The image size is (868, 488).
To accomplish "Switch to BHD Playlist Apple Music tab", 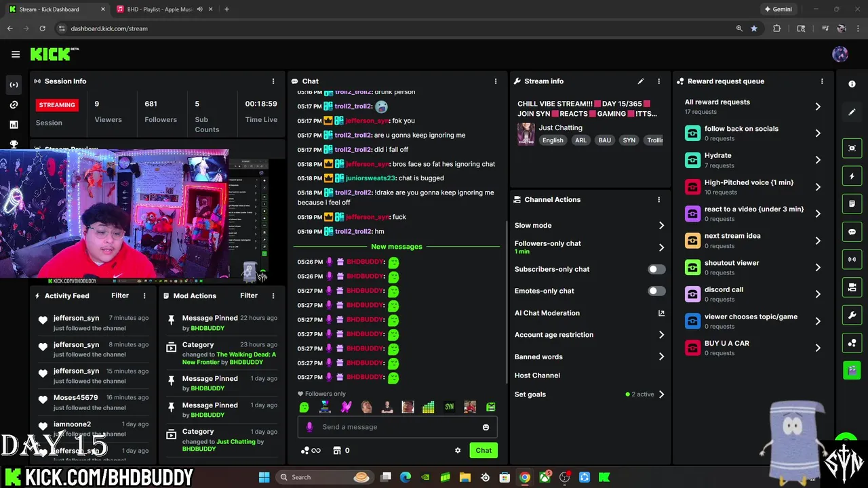I will 160,9.
